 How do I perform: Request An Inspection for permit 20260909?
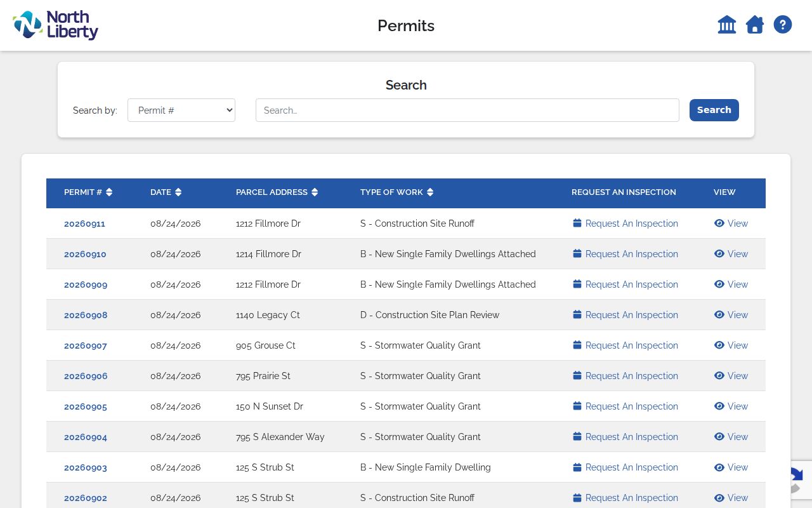[625, 284]
